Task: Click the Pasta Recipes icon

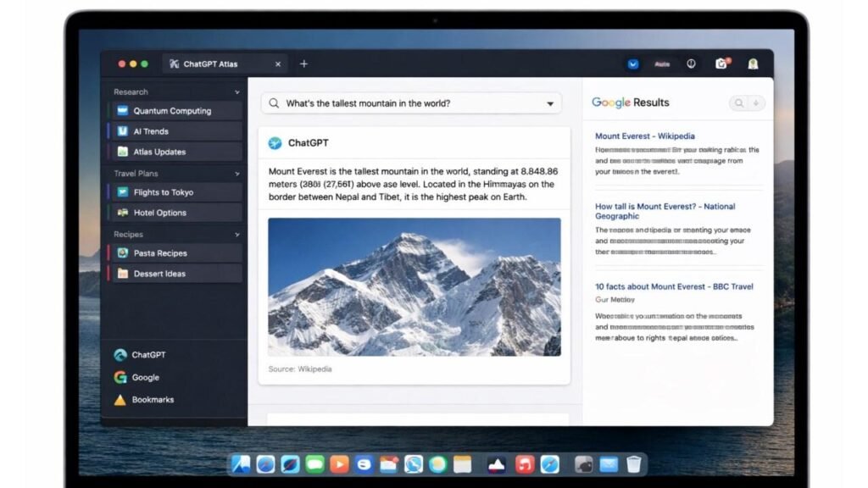Action: 122,252
